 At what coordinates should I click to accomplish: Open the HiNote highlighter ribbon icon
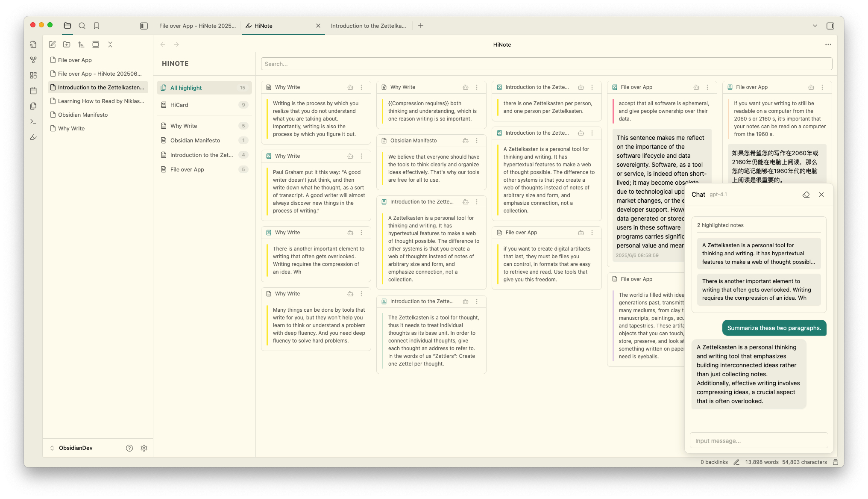point(33,137)
